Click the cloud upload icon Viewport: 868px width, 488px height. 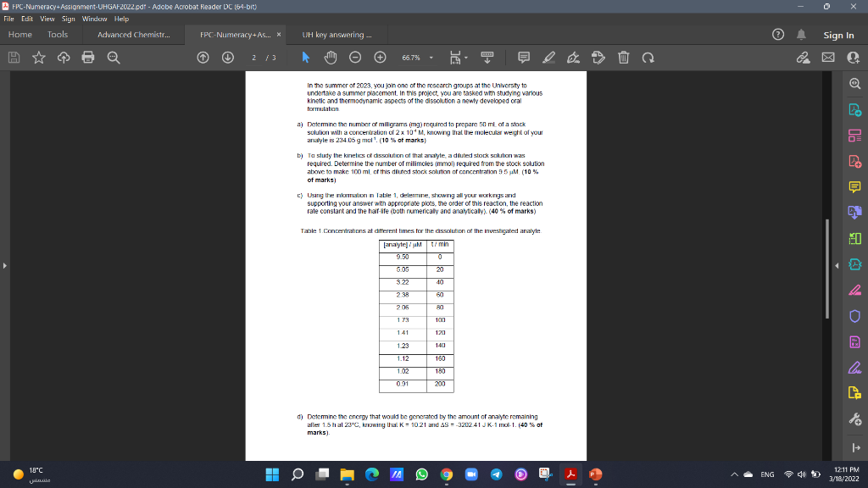click(x=64, y=58)
